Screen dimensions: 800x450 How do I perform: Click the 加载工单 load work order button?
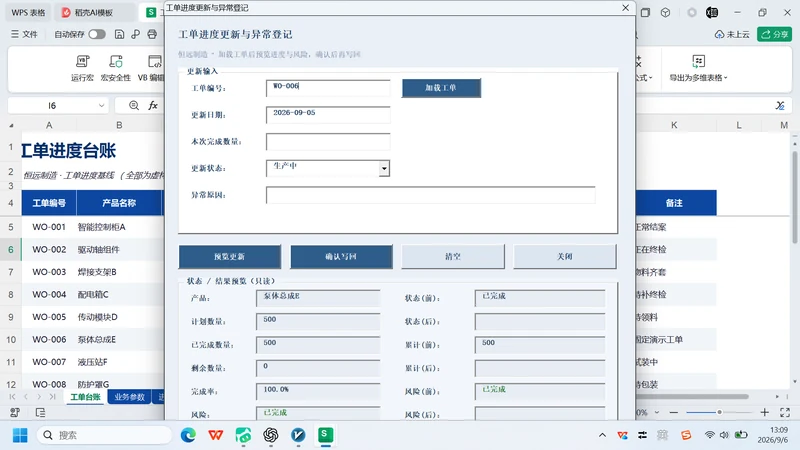point(441,88)
